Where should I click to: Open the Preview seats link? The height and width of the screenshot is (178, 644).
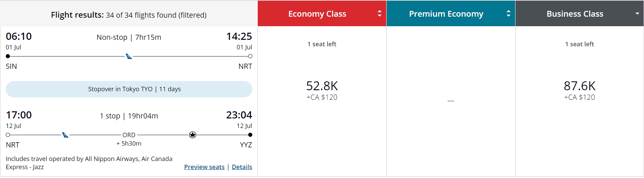[204, 167]
